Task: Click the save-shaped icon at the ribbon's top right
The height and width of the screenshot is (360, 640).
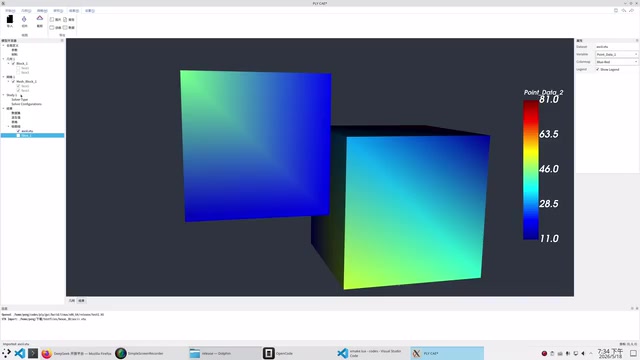Action: [616, 11]
